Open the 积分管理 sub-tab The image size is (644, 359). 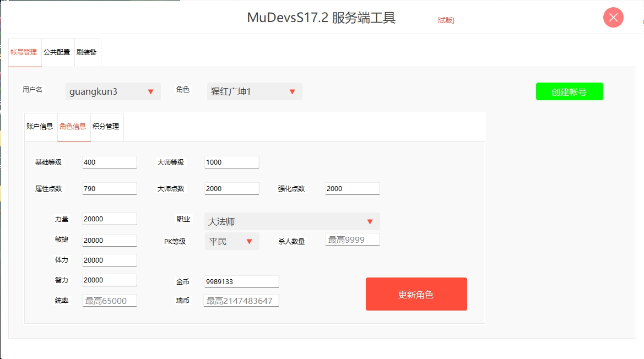pyautogui.click(x=106, y=126)
